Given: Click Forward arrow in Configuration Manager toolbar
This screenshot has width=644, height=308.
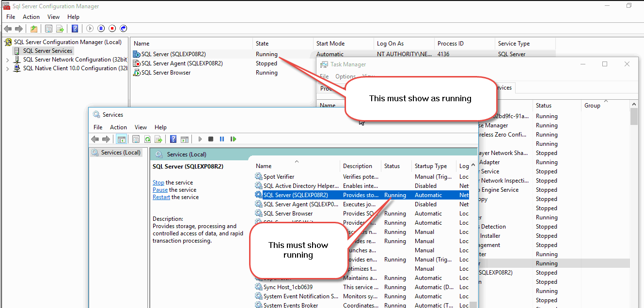Looking at the screenshot, I should click(x=19, y=29).
